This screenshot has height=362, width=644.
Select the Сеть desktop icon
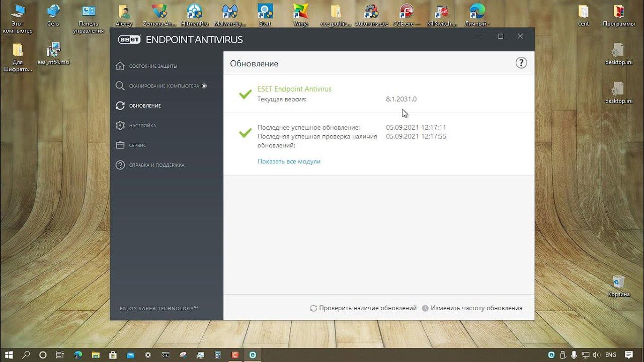point(53,15)
